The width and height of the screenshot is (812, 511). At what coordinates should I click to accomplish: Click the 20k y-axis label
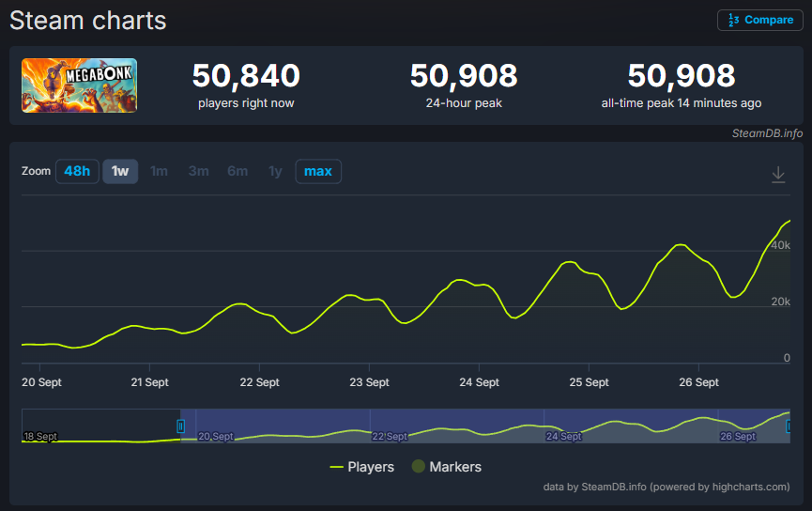point(780,302)
